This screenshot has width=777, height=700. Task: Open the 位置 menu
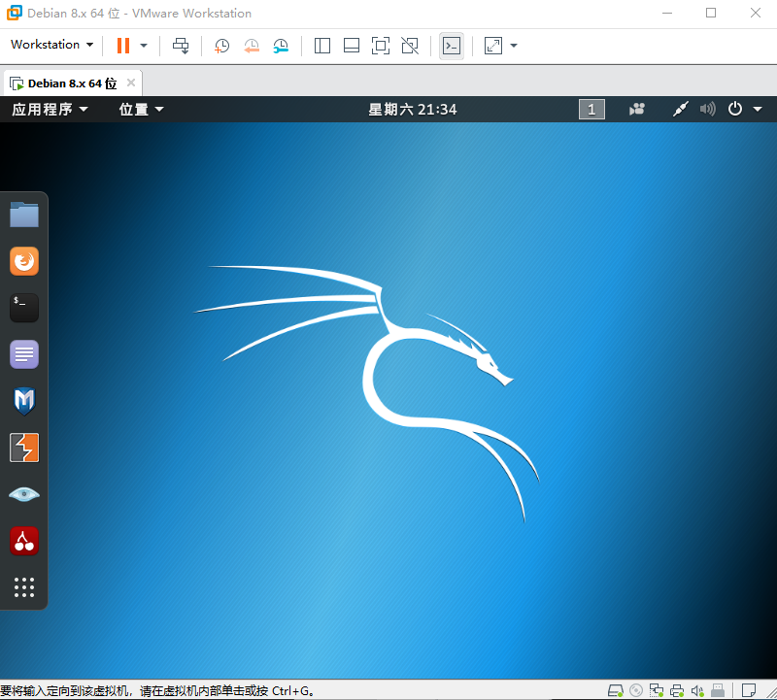(x=141, y=109)
